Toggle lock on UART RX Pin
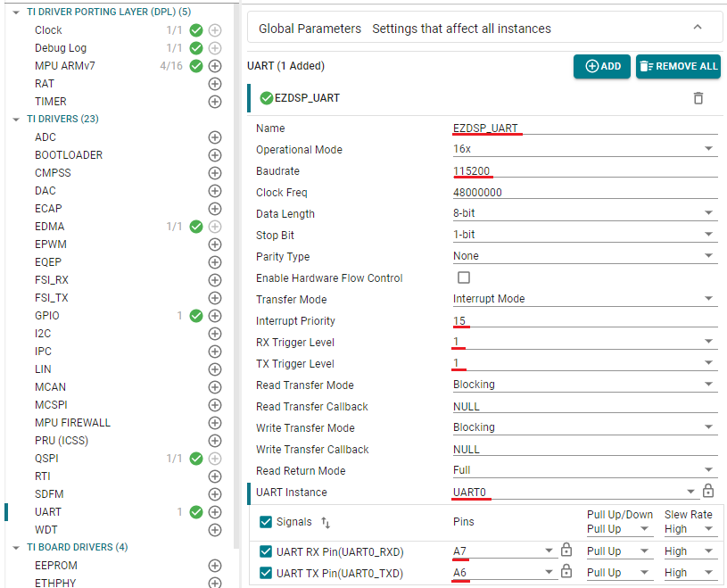Screen dimensions: 727x588 pos(566,550)
